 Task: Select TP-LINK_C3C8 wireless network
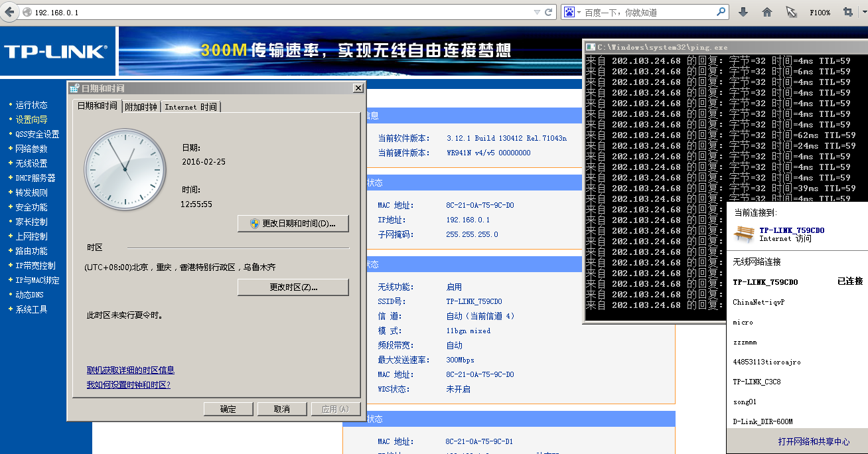point(798,382)
